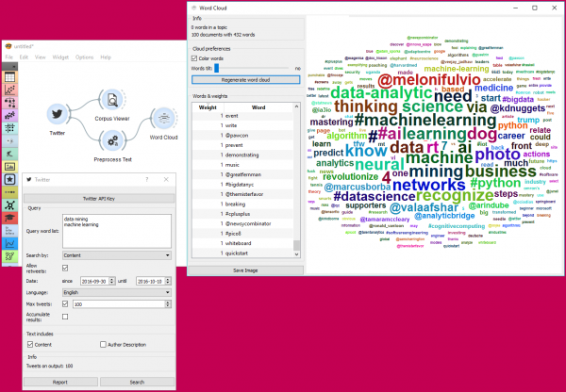Toggle the Allow retweets checkbox

(x=65, y=268)
